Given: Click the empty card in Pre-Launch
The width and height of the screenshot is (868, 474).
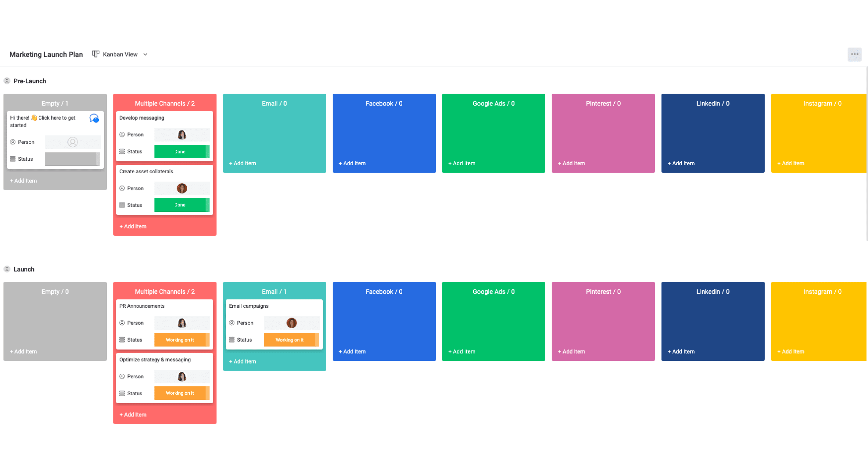Looking at the screenshot, I should point(56,140).
